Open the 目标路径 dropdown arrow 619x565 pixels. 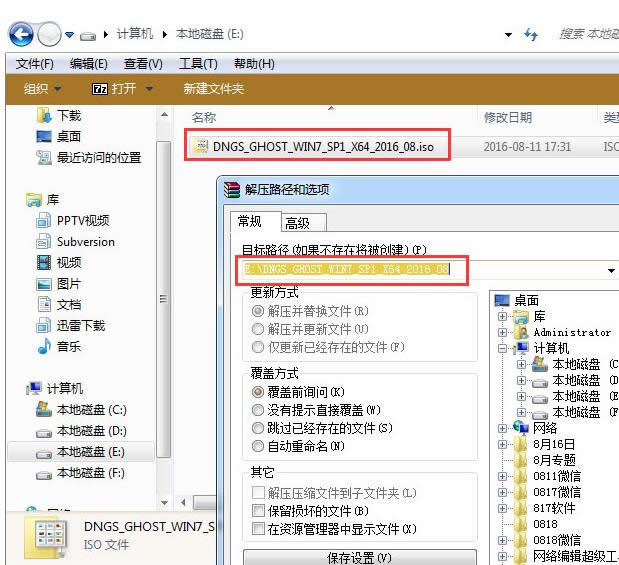(611, 271)
